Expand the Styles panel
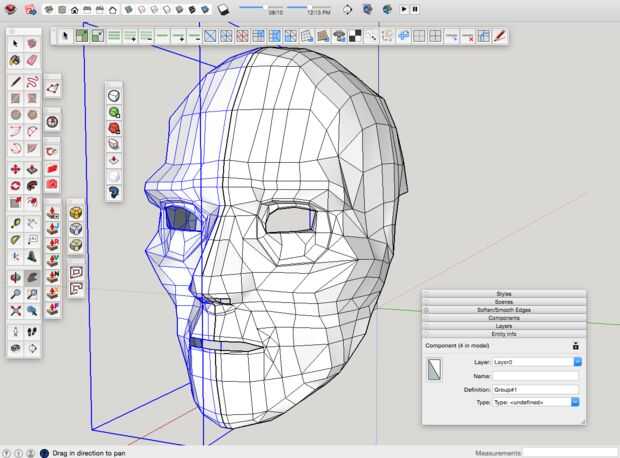Image resolution: width=620 pixels, height=458 pixels. pos(503,294)
